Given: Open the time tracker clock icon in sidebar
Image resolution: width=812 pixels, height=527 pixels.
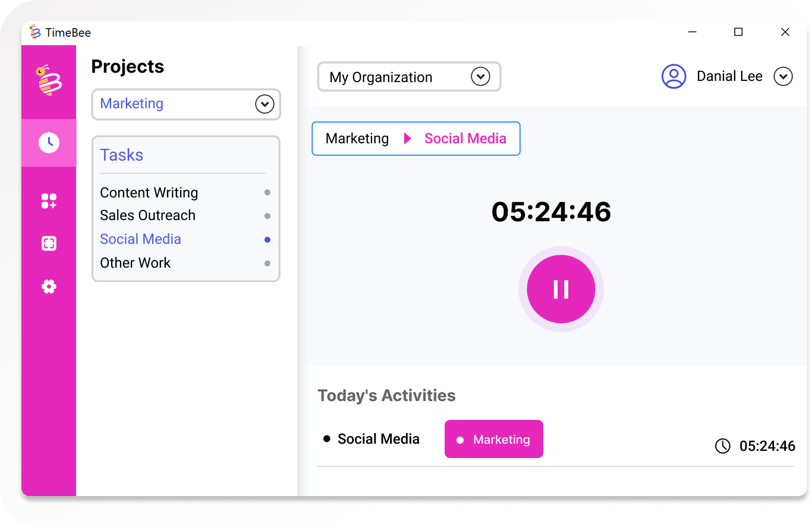Looking at the screenshot, I should tap(49, 143).
